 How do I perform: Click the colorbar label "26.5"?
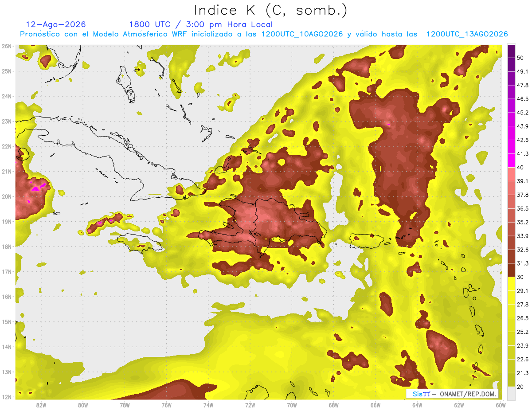(x=522, y=318)
